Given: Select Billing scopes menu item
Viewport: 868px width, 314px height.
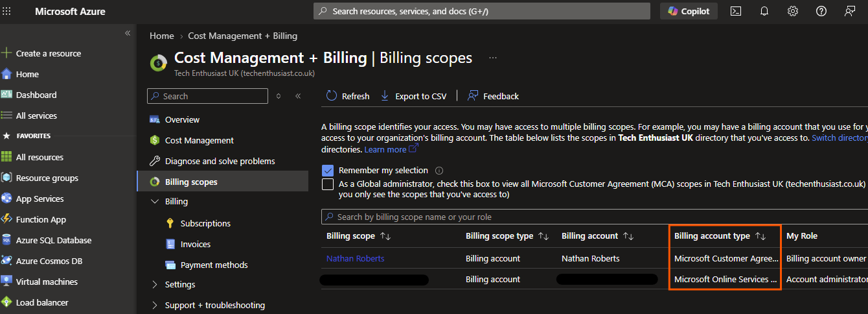Looking at the screenshot, I should (222, 182).
